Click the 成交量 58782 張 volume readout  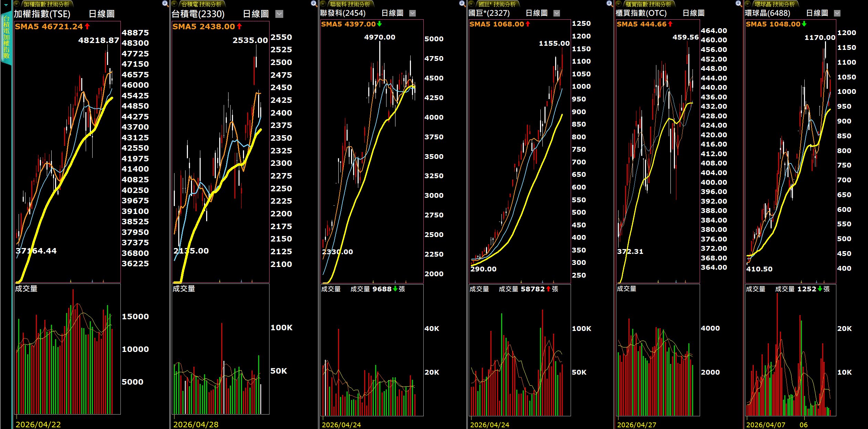tap(528, 289)
